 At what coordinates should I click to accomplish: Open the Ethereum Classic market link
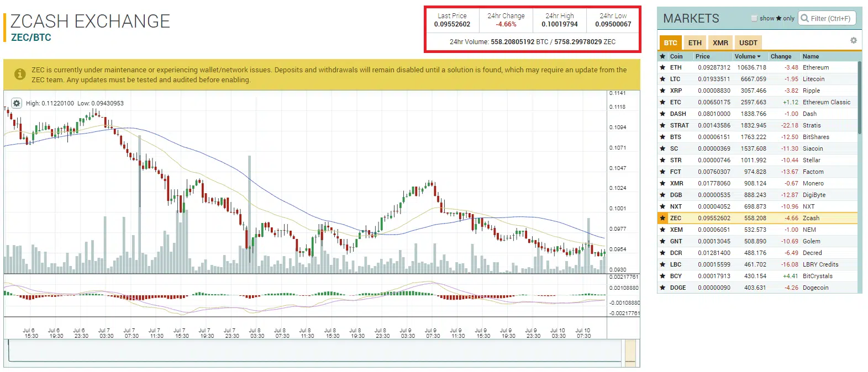pyautogui.click(x=827, y=102)
